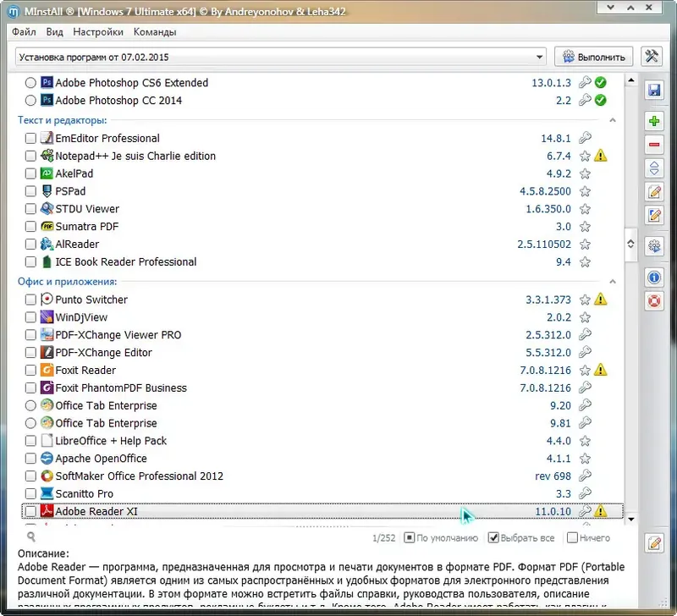This screenshot has width=677, height=616.
Task: Click the green check next to Photoshop CS6
Action: (600, 82)
